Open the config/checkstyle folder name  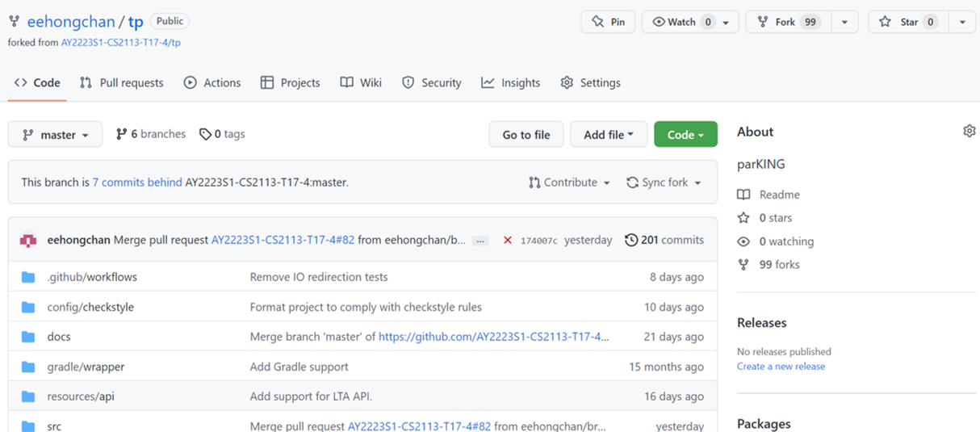pos(90,307)
